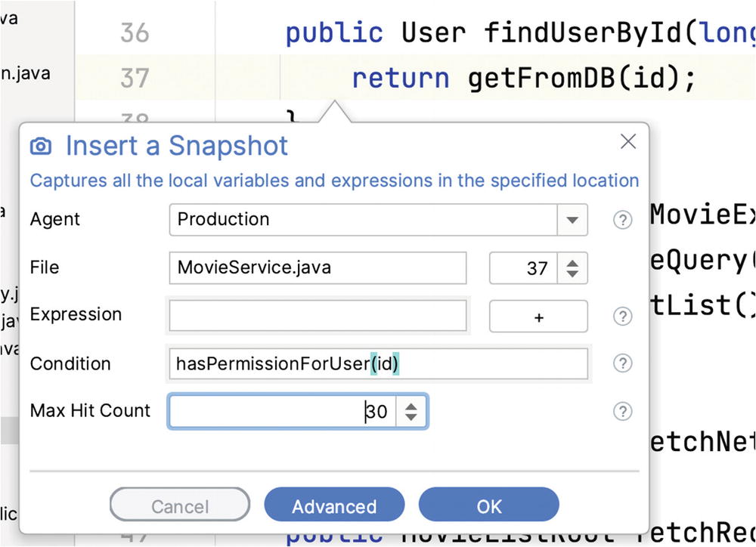
Task: Confirm the snapshot with OK
Action: [x=488, y=506]
